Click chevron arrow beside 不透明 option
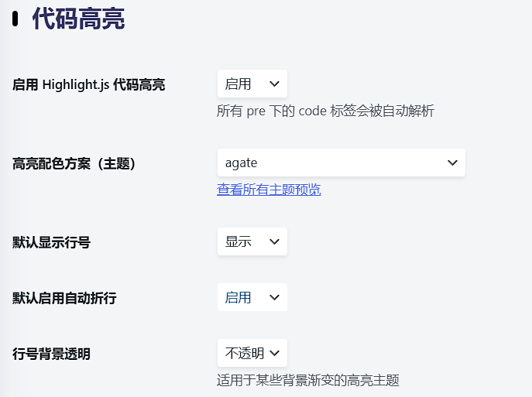Screen dimensions: 532x397 [274, 353]
